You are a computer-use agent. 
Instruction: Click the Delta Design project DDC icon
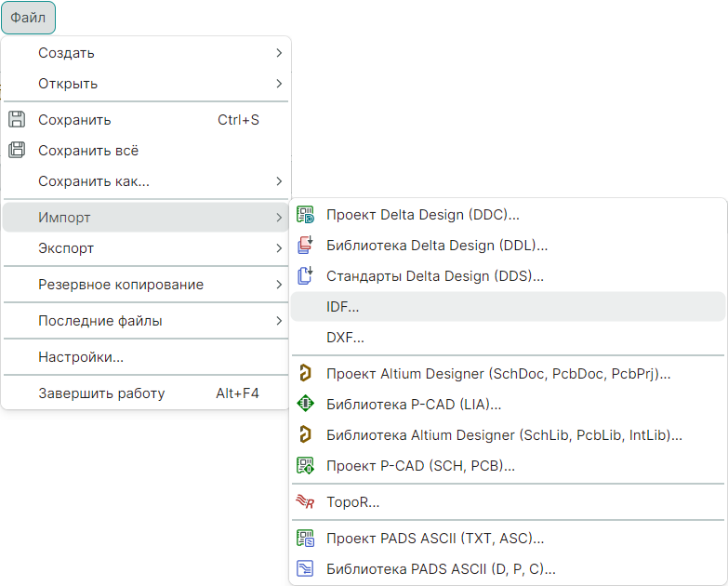(305, 215)
